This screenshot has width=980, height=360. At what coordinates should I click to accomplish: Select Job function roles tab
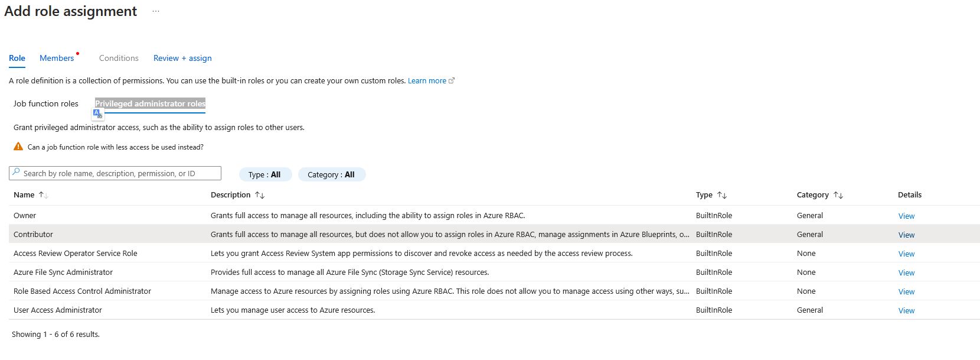tap(46, 103)
